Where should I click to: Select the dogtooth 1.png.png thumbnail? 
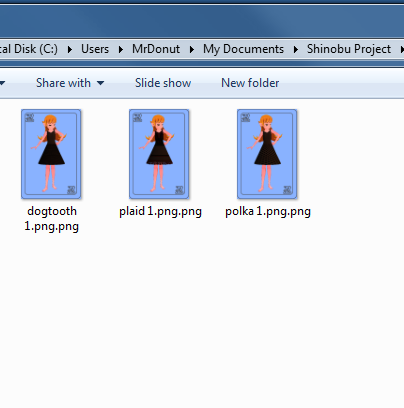tap(51, 154)
